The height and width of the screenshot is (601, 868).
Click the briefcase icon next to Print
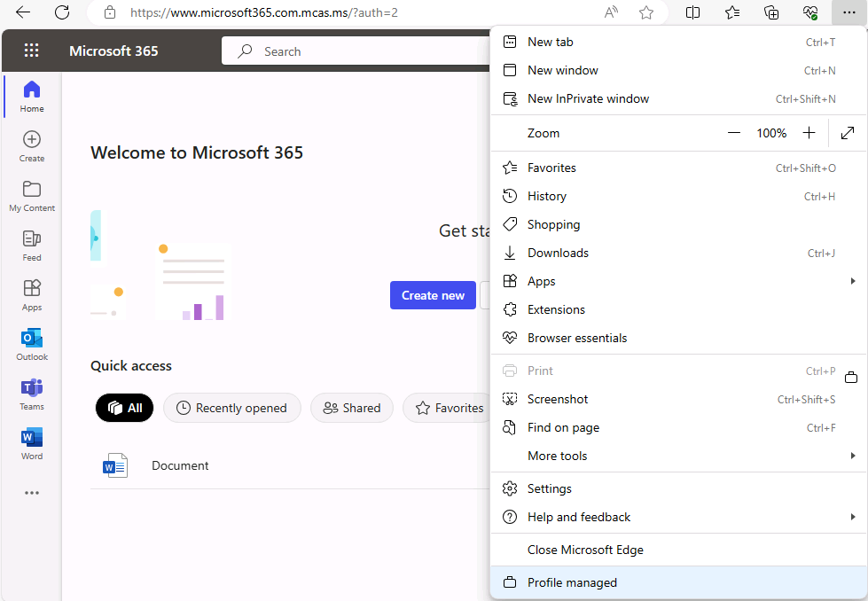click(x=851, y=378)
